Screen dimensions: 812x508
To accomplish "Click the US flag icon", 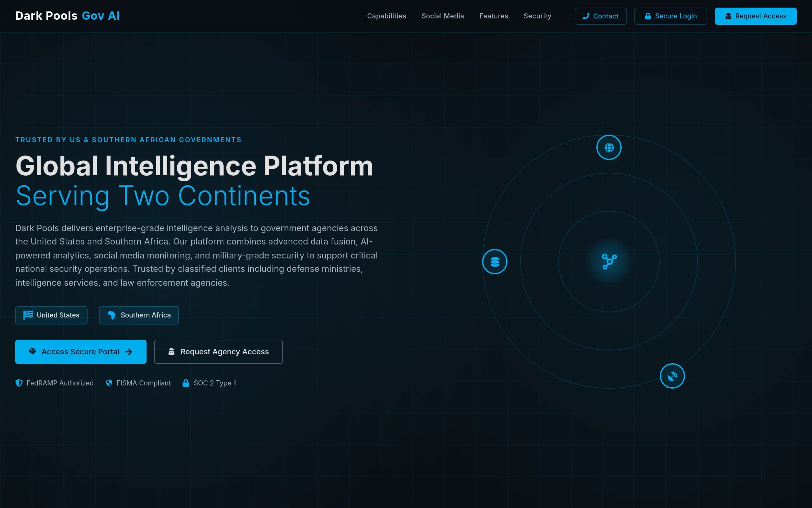I will 28,315.
